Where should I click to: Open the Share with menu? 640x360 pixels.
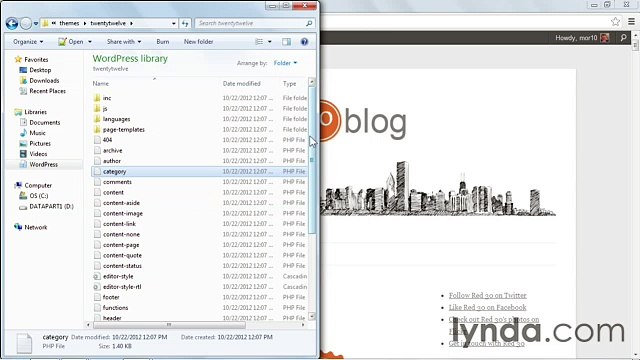pyautogui.click(x=124, y=42)
